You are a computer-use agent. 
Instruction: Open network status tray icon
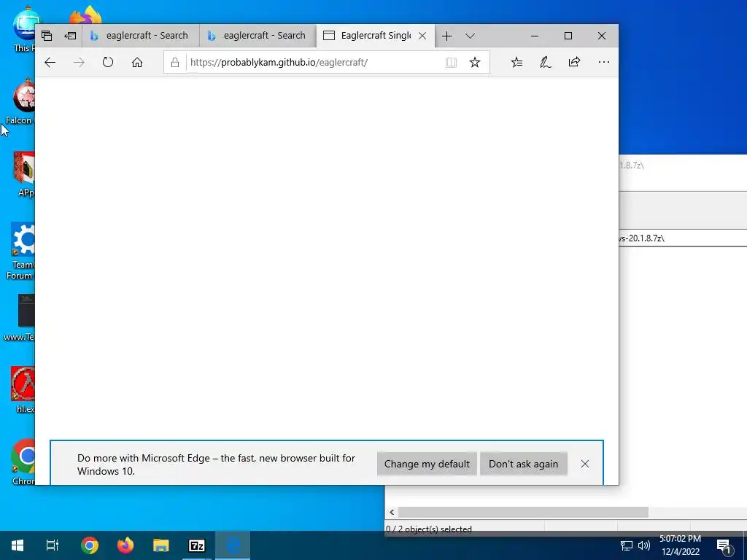(x=626, y=545)
